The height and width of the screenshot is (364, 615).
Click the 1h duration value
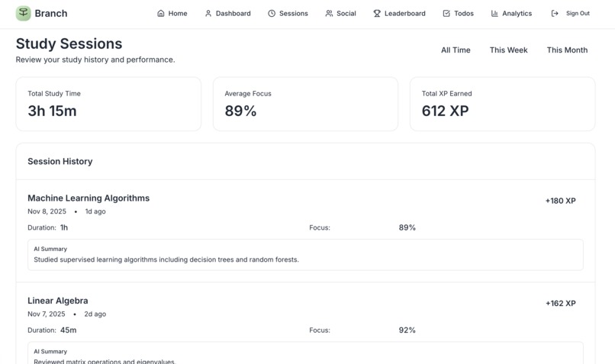click(64, 227)
